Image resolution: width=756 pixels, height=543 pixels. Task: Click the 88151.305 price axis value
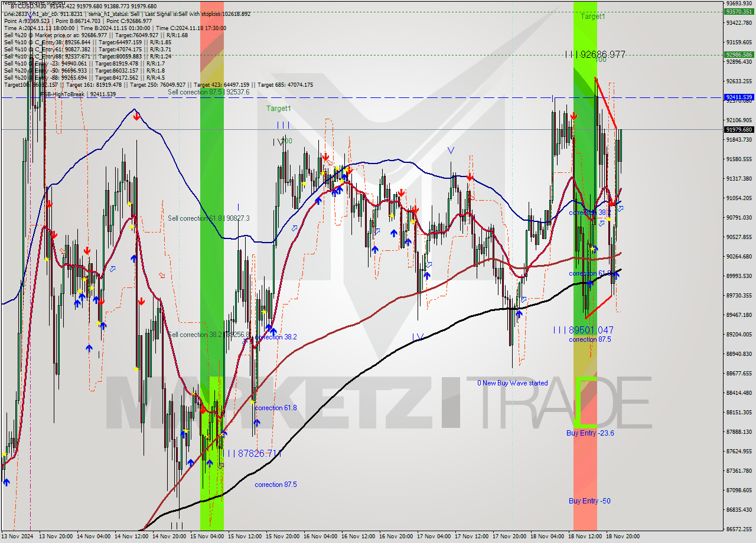739,413
